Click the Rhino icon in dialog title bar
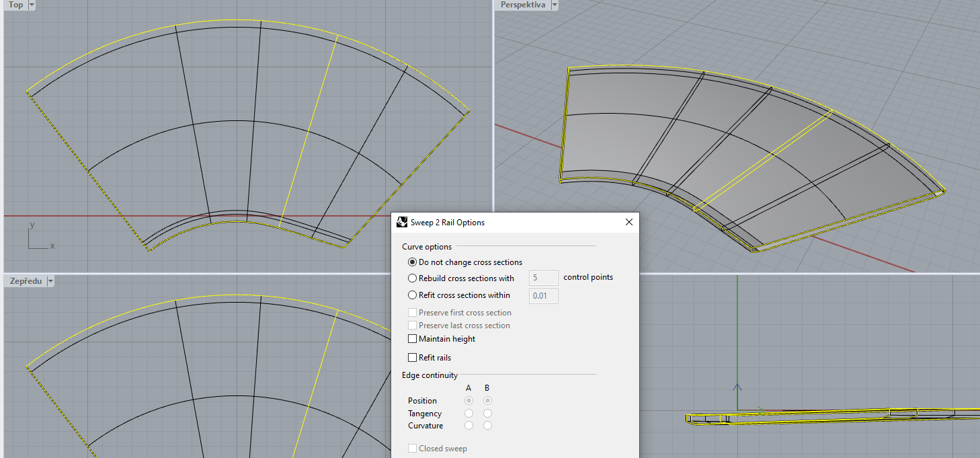Image resolution: width=980 pixels, height=458 pixels. click(402, 222)
